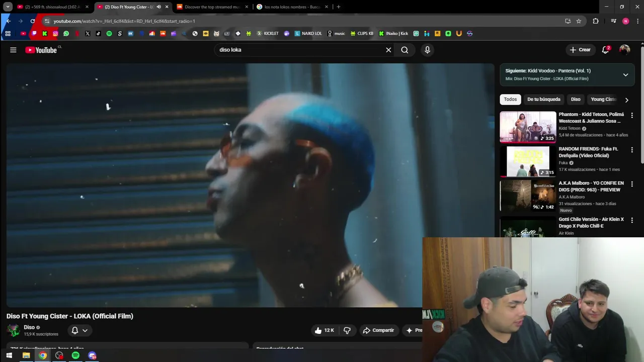Click the Compartir share button

coord(378,330)
